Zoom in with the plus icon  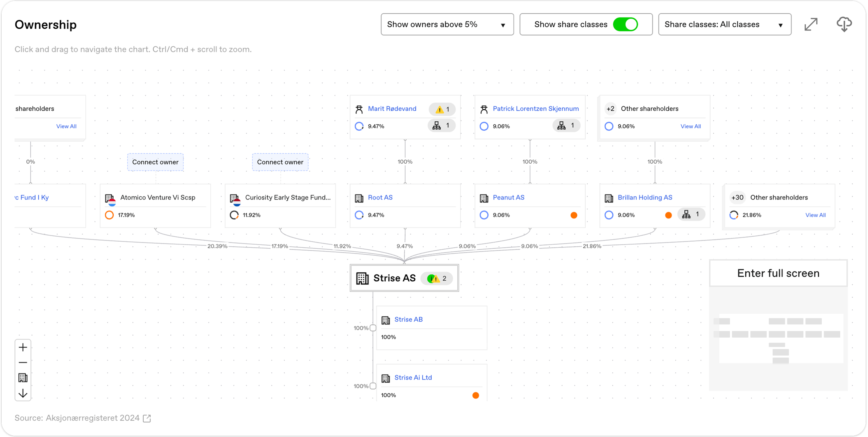[23, 347]
